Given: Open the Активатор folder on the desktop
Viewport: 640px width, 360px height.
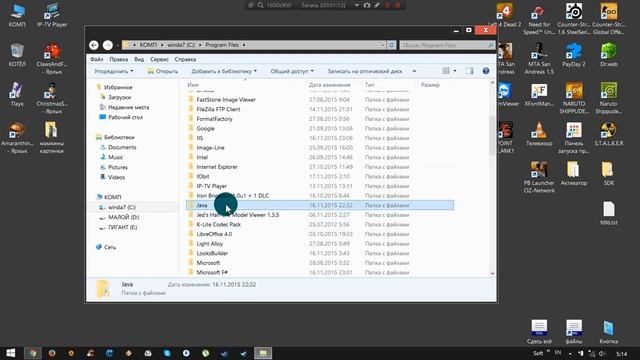Looking at the screenshot, I should tap(573, 174).
